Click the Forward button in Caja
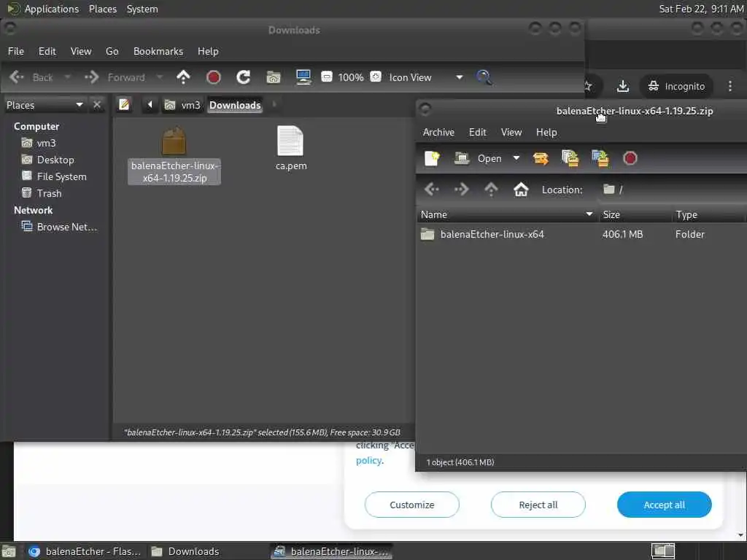This screenshot has height=560, width=747. [115, 77]
